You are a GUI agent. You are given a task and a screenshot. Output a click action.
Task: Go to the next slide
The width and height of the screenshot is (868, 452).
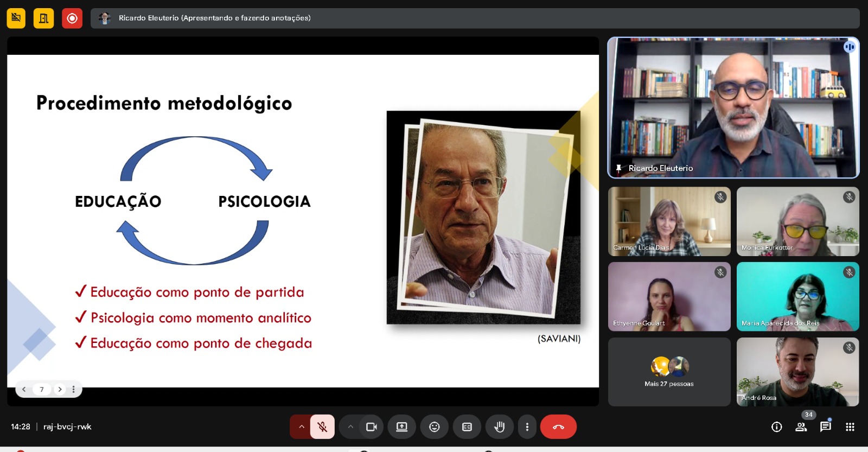click(x=60, y=389)
